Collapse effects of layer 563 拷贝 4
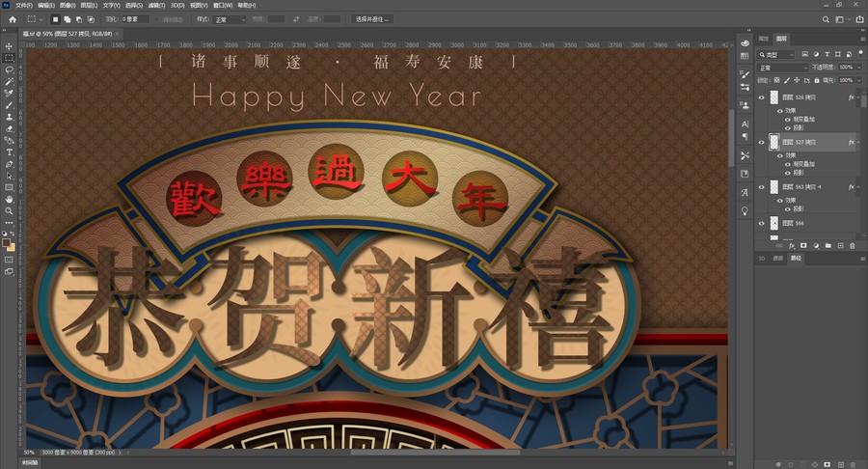This screenshot has height=469, width=868. tap(858, 187)
